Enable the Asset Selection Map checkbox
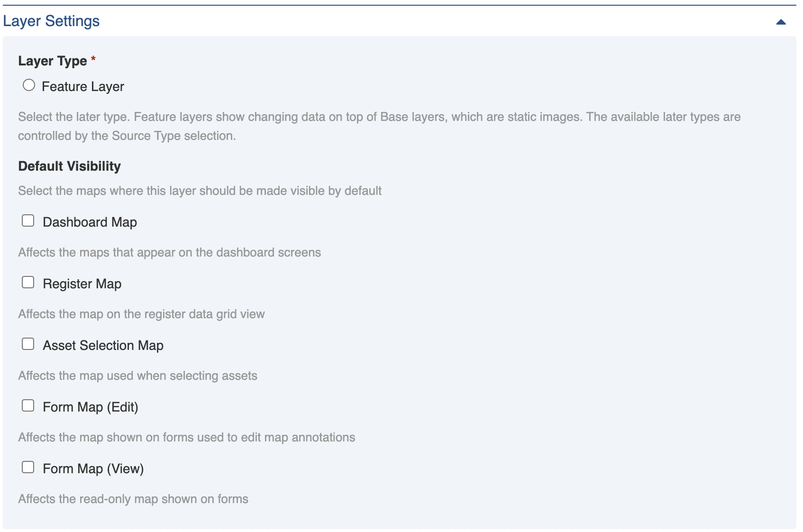This screenshot has height=532, width=803. pos(28,343)
